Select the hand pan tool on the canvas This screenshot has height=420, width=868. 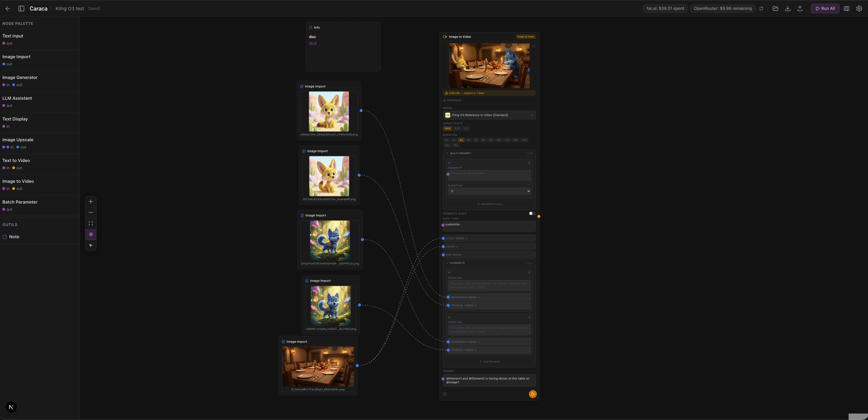[x=91, y=234]
